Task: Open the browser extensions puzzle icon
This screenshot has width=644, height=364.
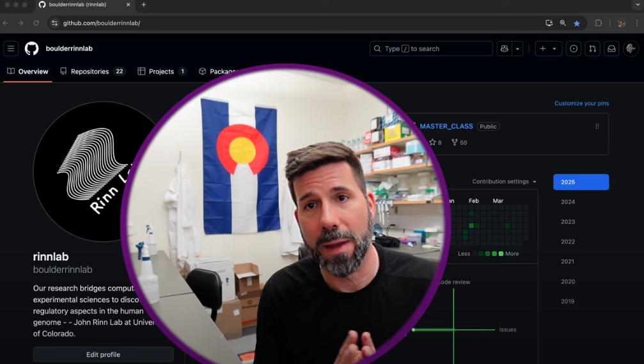Action: click(599, 23)
